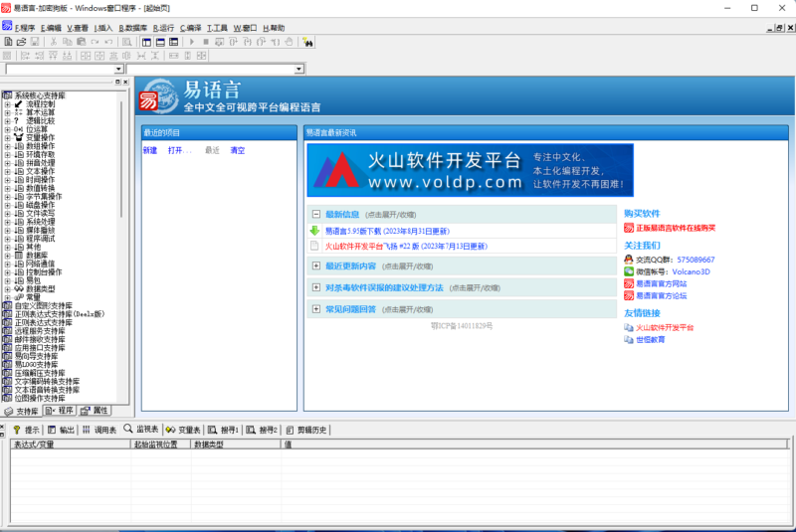This screenshot has width=796, height=532.
Task: Expand the 常见问题回答 section
Action: pyautogui.click(x=315, y=309)
